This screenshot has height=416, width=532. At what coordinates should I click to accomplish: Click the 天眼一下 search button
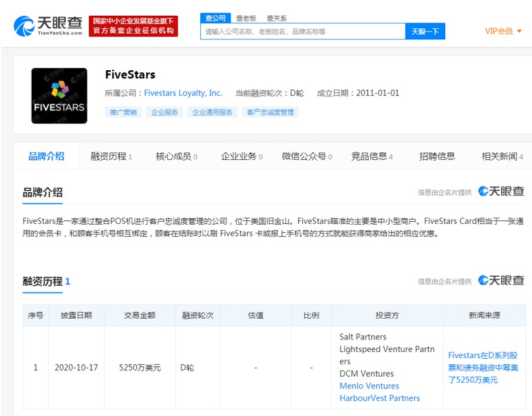[425, 32]
